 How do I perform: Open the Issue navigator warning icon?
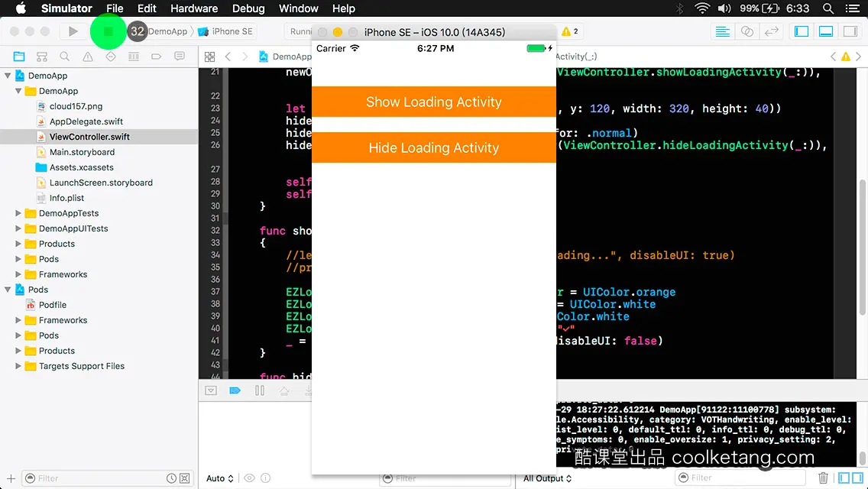pyautogui.click(x=87, y=57)
